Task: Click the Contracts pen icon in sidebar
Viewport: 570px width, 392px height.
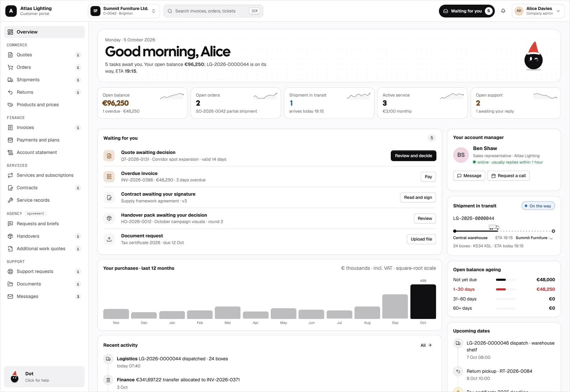Action: (10, 188)
